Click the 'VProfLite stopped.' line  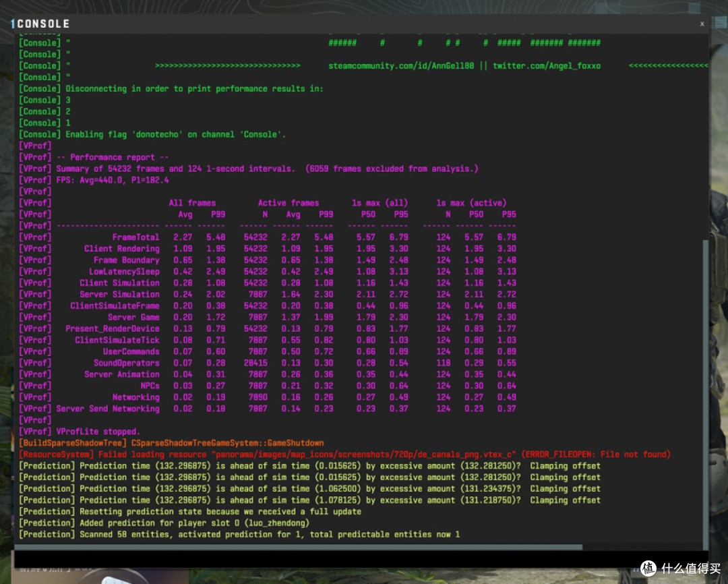click(x=79, y=432)
